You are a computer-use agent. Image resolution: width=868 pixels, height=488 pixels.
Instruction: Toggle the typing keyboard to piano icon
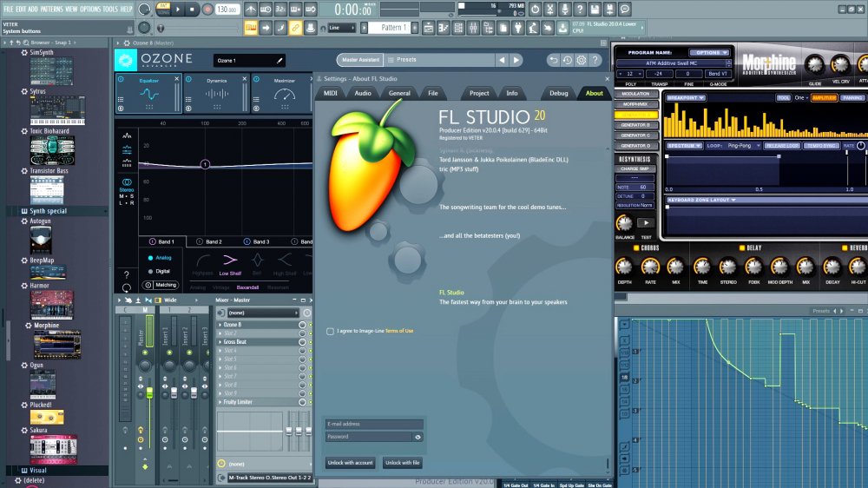click(x=251, y=28)
